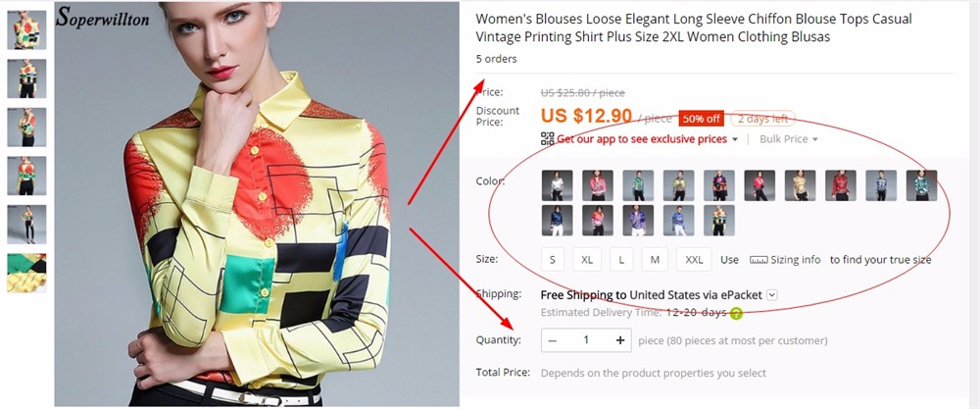The image size is (980, 409).
Task: Pick the green blouse color swatch in first row
Action: [638, 185]
